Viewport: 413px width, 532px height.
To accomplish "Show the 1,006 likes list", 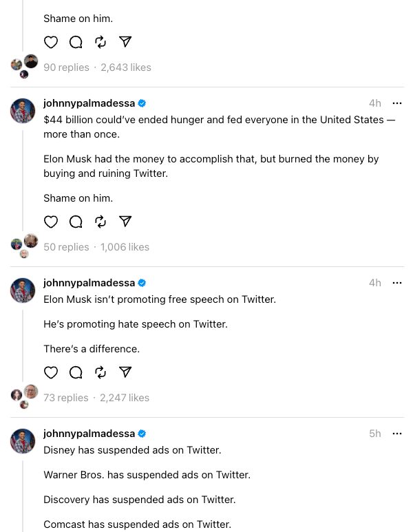I will click(x=125, y=247).
